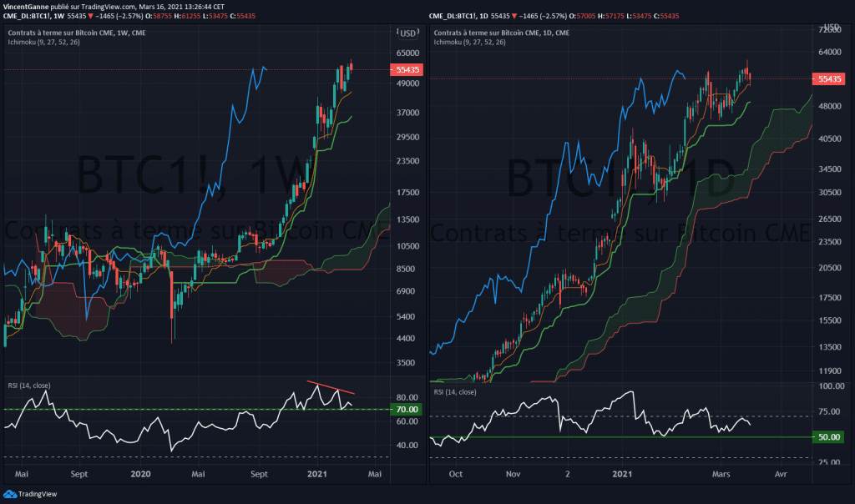Click the green 70.00 RSI level label
Image resolution: width=855 pixels, height=504 pixels.
click(x=408, y=410)
